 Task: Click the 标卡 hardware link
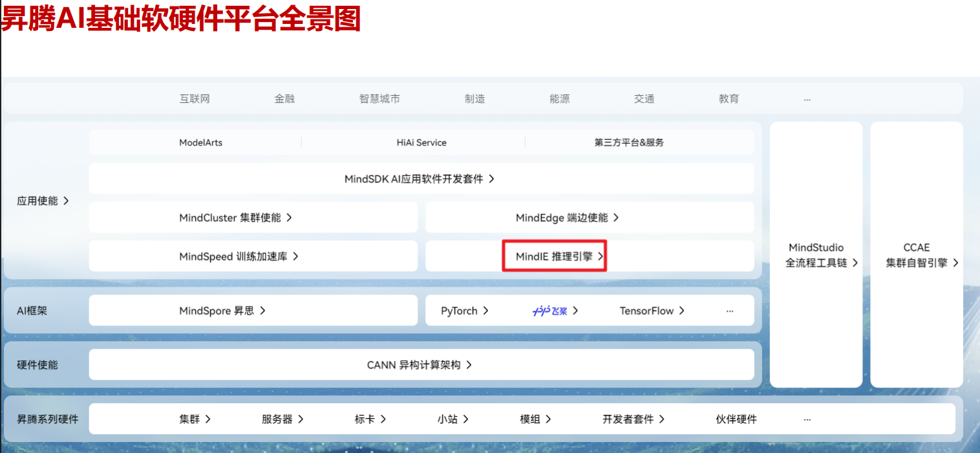(x=370, y=419)
